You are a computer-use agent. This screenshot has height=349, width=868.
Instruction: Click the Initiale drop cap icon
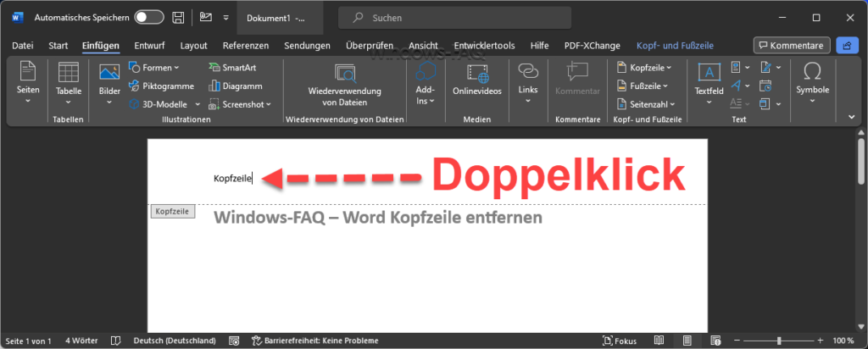coord(739,103)
